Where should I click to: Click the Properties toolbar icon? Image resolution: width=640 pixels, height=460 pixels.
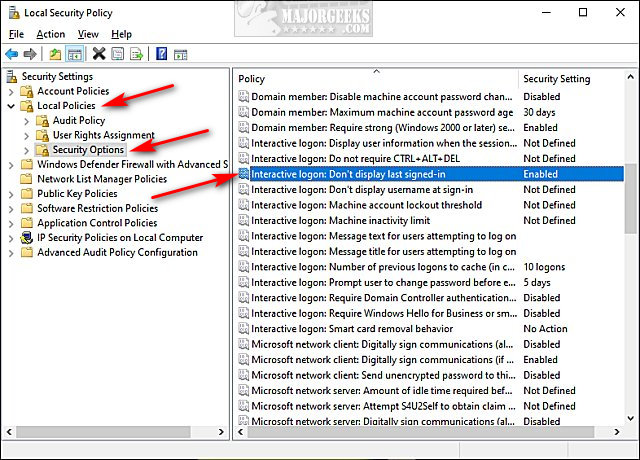point(118,54)
